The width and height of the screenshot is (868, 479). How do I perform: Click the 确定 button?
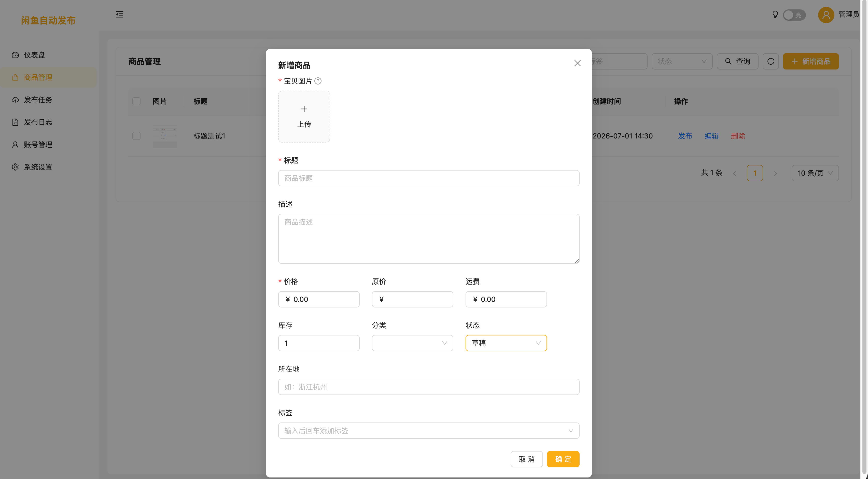(x=563, y=459)
